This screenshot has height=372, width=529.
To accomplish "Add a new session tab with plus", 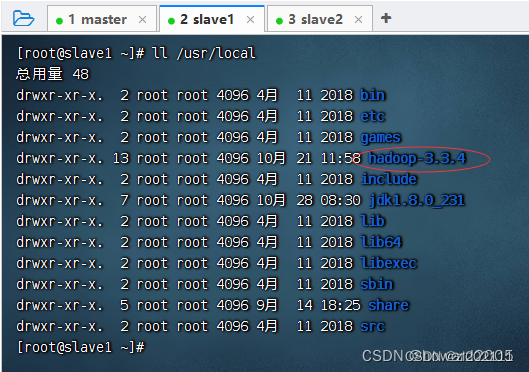I will pos(386,18).
